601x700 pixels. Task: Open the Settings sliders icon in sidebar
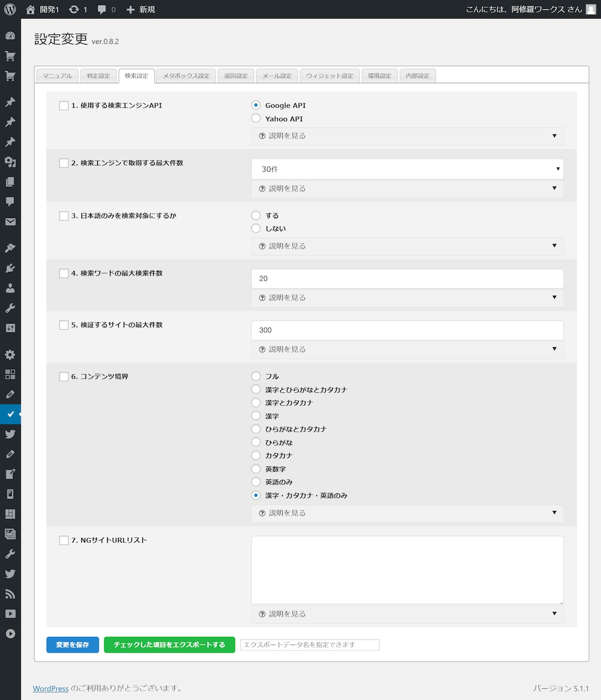[10, 328]
